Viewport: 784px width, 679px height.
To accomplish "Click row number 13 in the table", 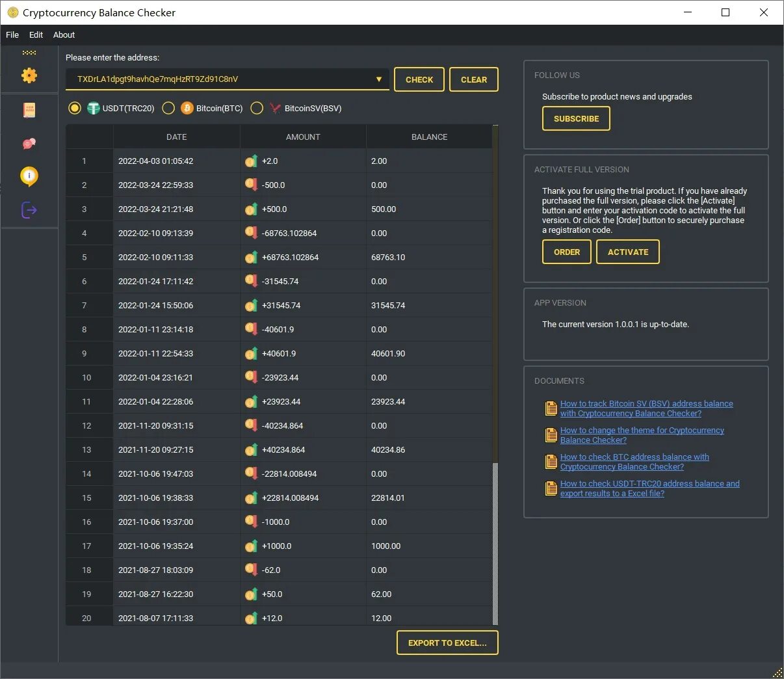I will [x=89, y=449].
